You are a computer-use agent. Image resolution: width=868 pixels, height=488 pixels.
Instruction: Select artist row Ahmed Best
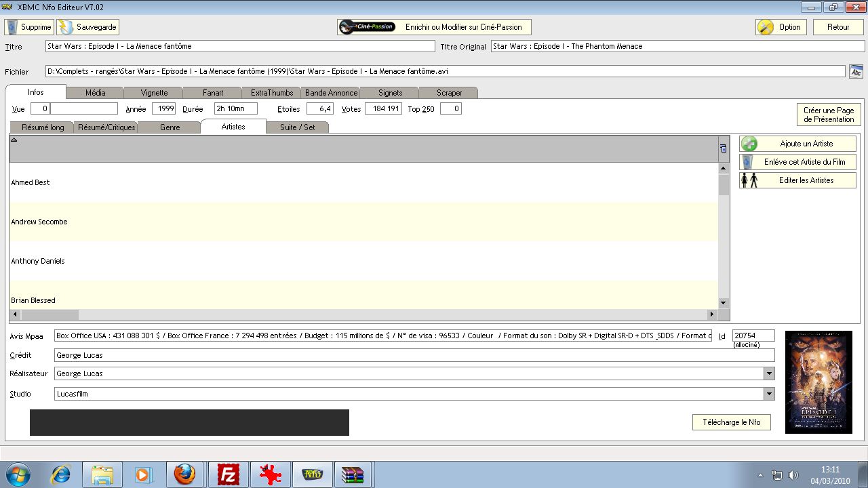point(363,182)
